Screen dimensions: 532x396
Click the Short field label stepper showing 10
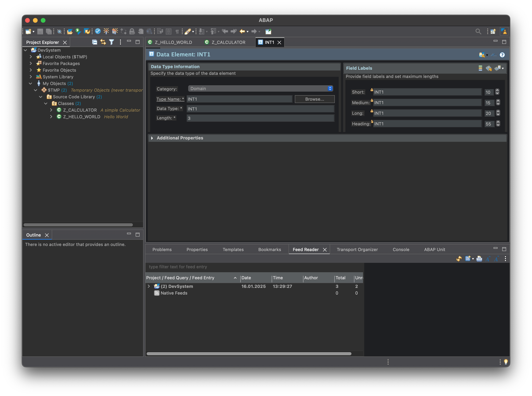(497, 92)
